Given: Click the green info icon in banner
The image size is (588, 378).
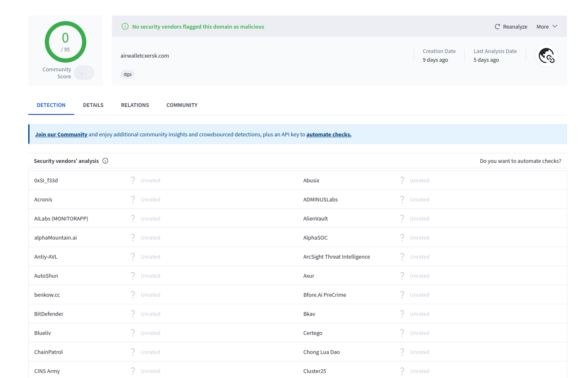Looking at the screenshot, I should pyautogui.click(x=125, y=27).
